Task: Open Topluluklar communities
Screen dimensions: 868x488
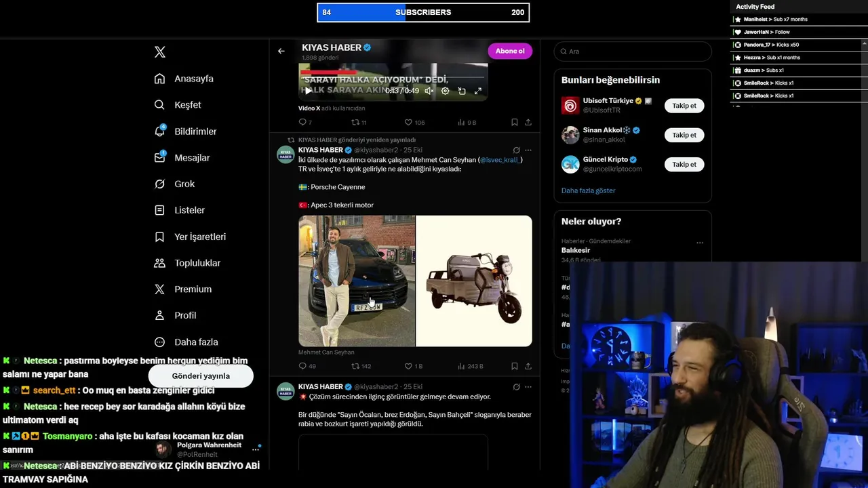Action: [187, 263]
